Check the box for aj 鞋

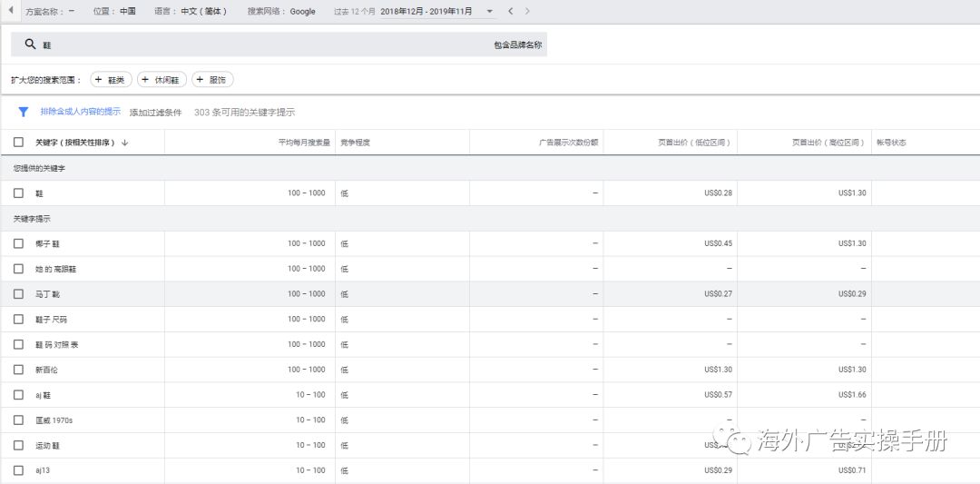19,395
